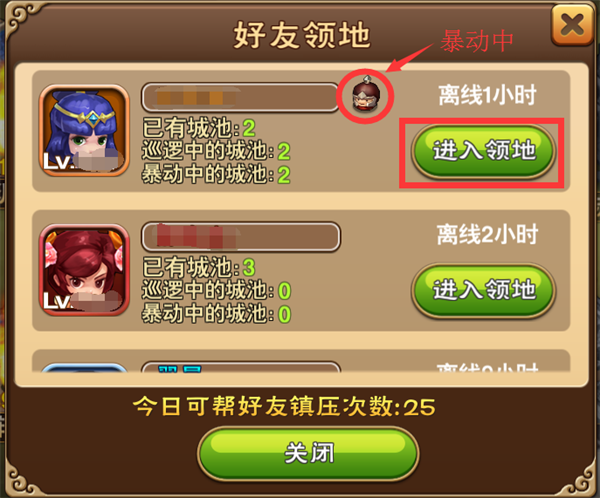The image size is (600, 498).
Task: Click 暴动中的城池: 0 on second friend
Action: (x=216, y=314)
